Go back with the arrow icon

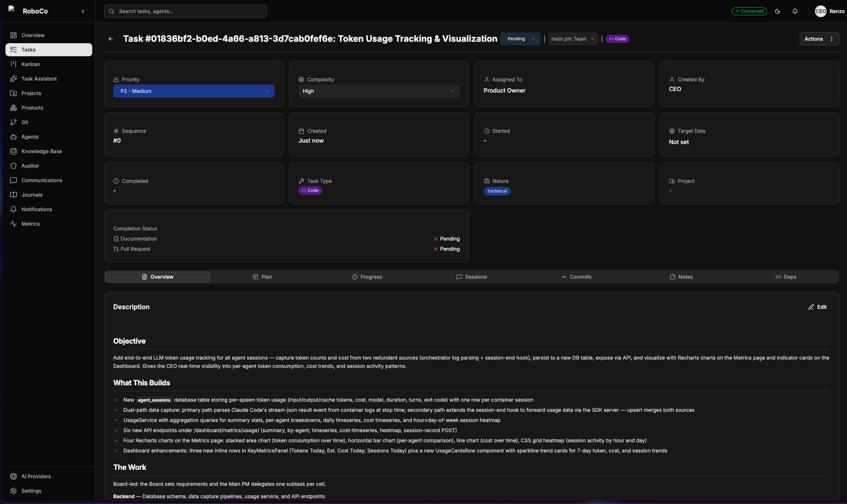[111, 39]
